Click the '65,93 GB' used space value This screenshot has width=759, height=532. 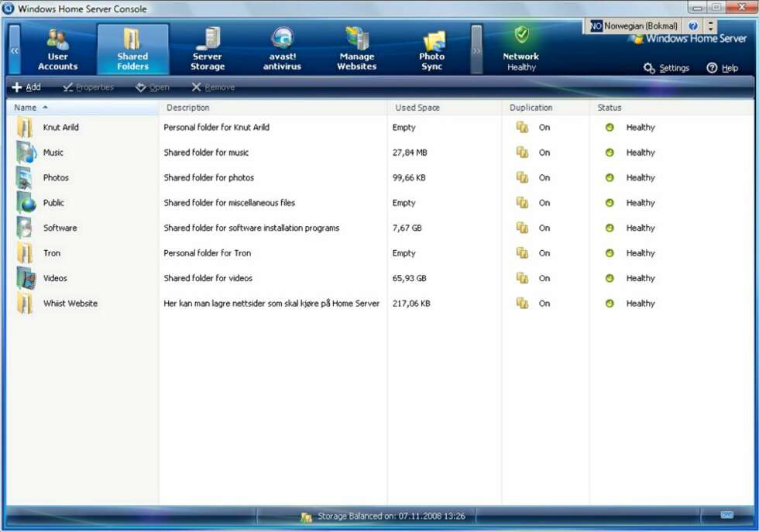tap(409, 278)
